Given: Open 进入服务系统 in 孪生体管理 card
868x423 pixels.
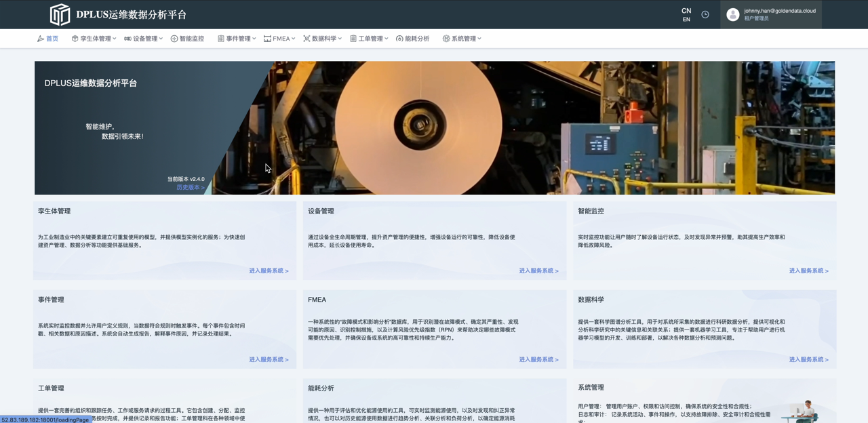Looking at the screenshot, I should [x=269, y=271].
